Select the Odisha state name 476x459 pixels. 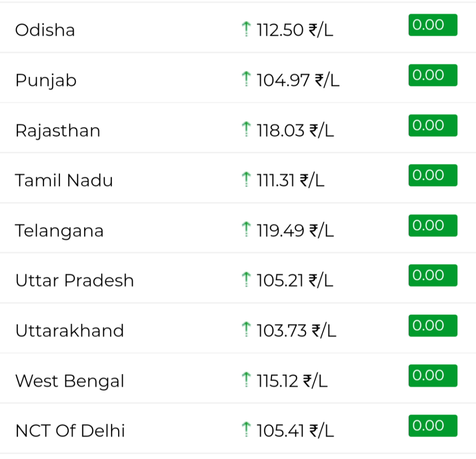tap(45, 30)
